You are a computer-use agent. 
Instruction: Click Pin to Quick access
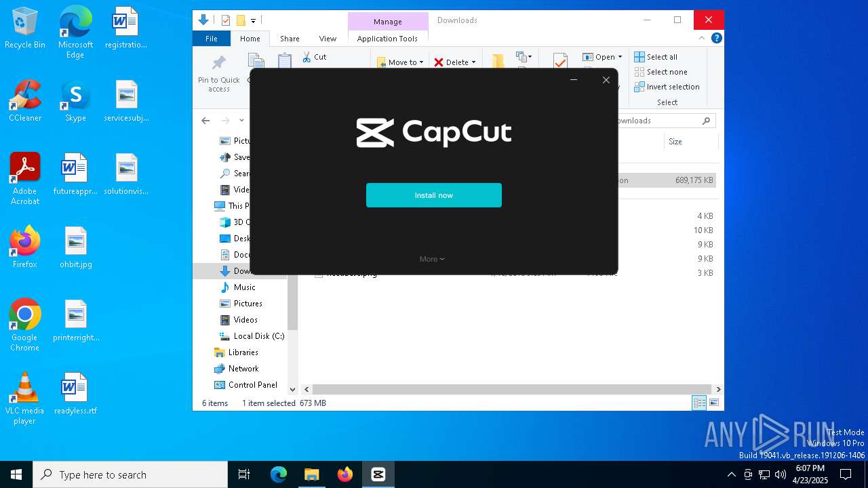pyautogui.click(x=219, y=74)
